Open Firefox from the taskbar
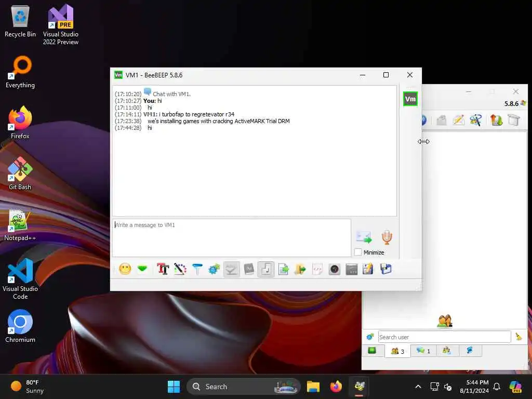Viewport: 532px width, 399px height. [x=336, y=387]
